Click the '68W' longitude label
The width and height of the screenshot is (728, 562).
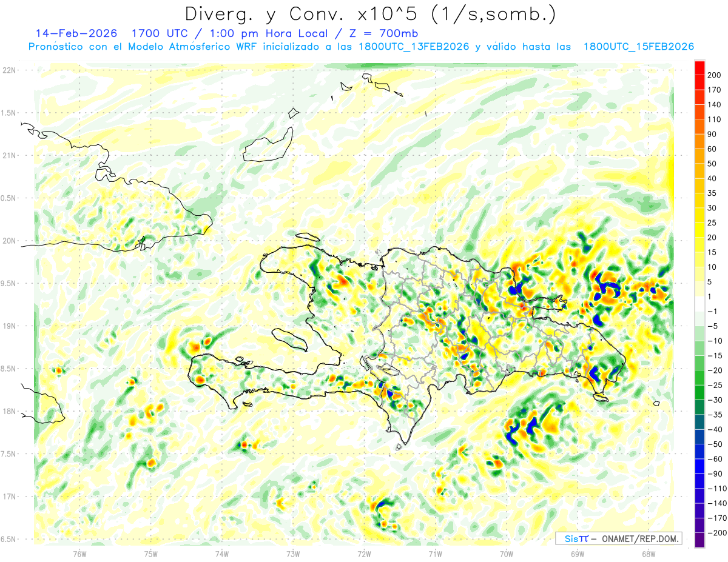pos(649,554)
